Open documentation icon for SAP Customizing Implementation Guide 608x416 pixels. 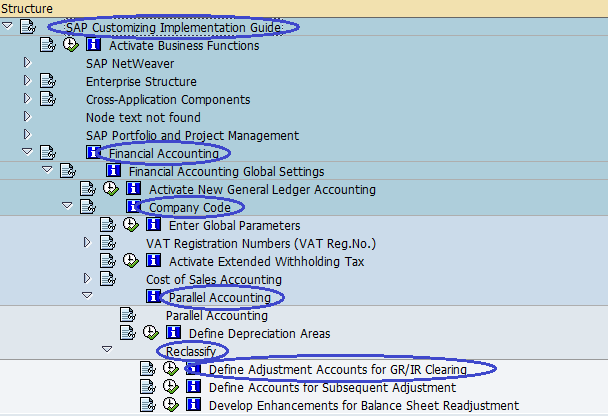28,27
